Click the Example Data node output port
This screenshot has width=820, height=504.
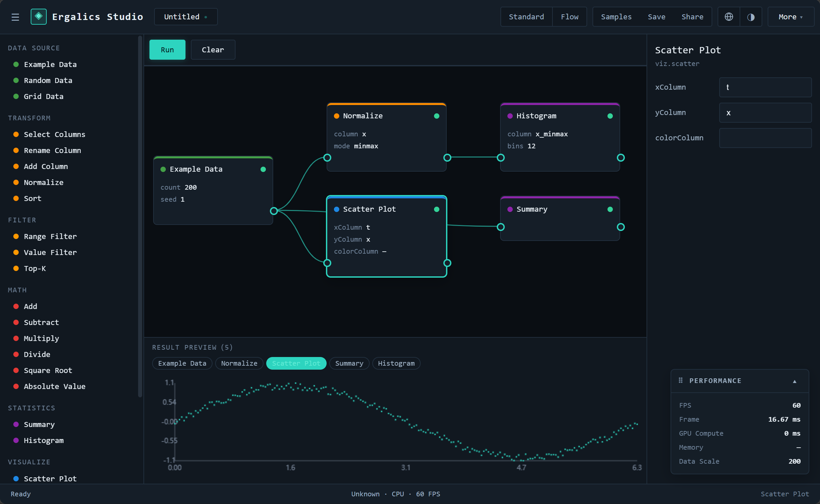(274, 211)
